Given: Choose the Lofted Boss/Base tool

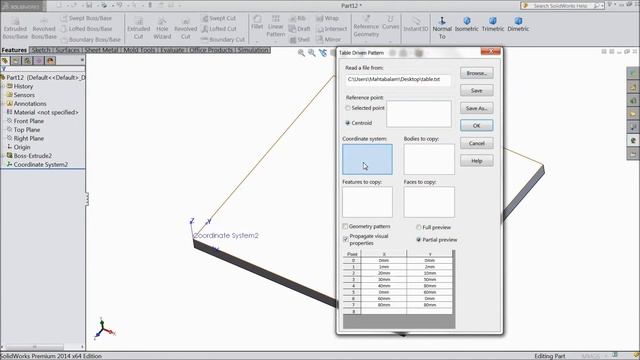Looking at the screenshot, I should click(x=86, y=29).
